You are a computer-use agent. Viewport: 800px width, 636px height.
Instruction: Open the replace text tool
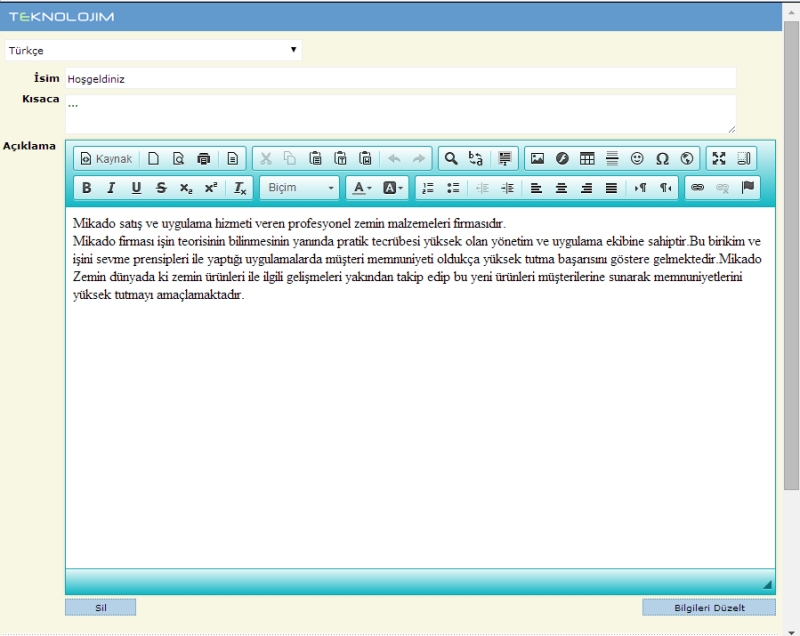coord(476,159)
